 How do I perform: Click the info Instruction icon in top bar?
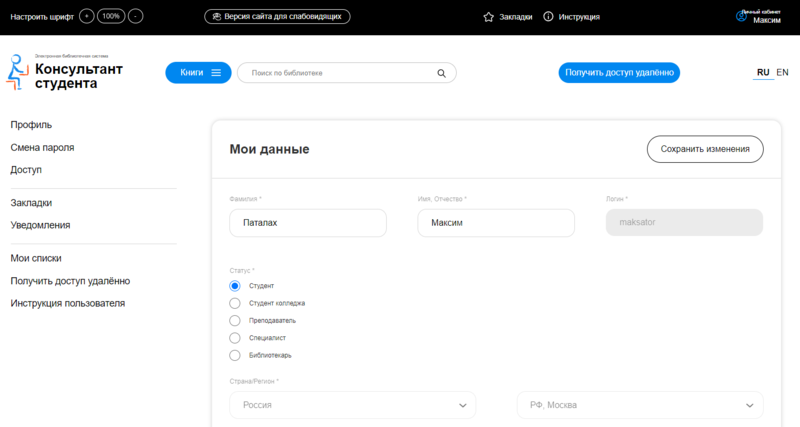(548, 17)
